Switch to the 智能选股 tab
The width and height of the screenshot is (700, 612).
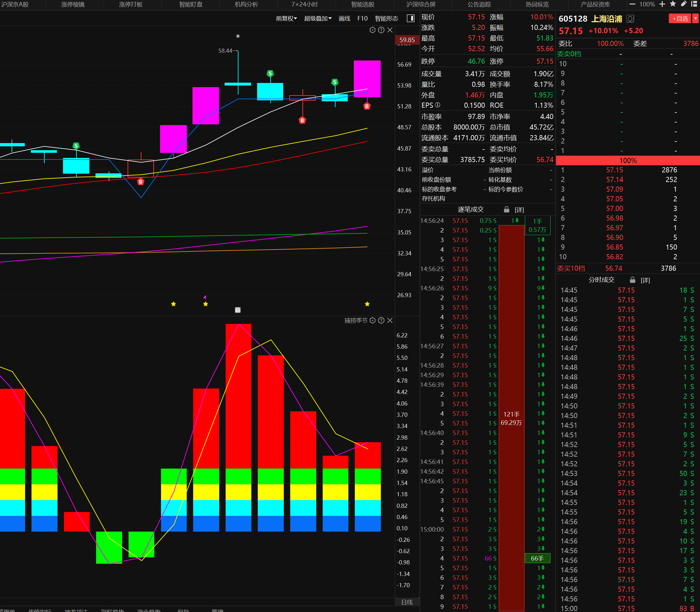click(363, 5)
